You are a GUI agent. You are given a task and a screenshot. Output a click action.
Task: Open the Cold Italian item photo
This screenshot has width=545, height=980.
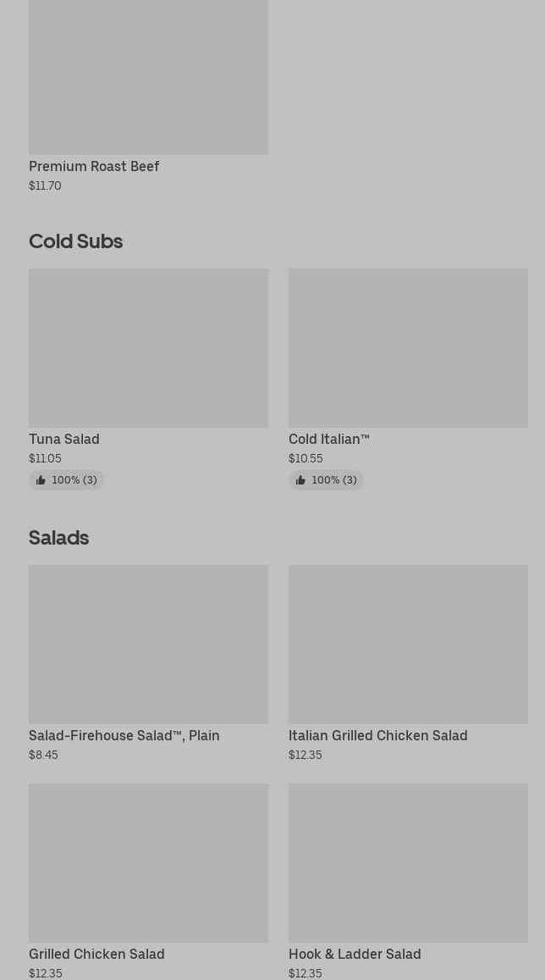(x=408, y=348)
